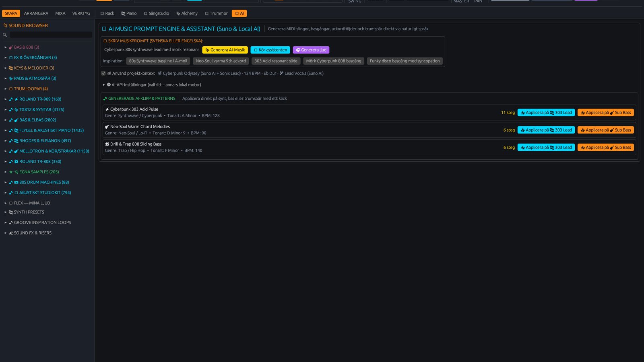
Task: Click the icon before SKRIV MUSIKPROMPT heading
Action: click(105, 41)
